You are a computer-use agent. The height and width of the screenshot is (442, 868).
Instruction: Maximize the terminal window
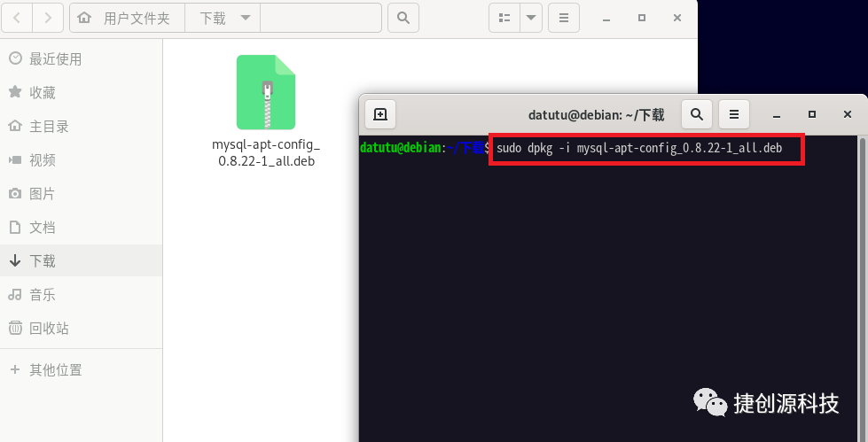tap(812, 114)
